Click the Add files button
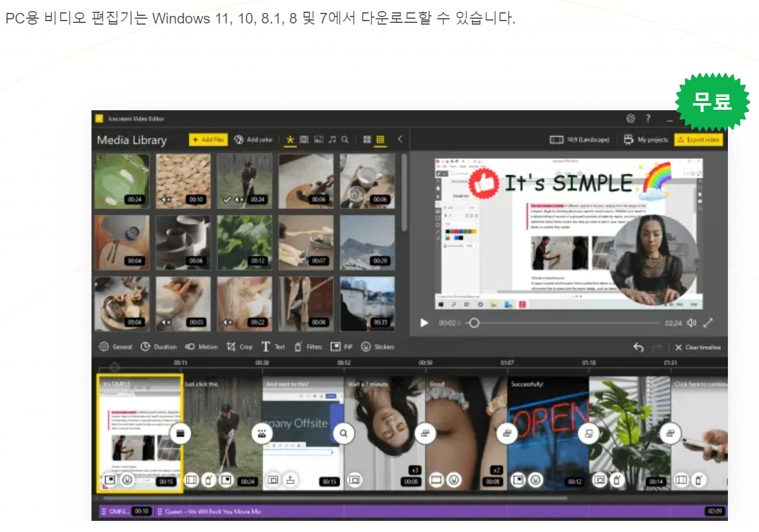This screenshot has width=759, height=532. [208, 140]
